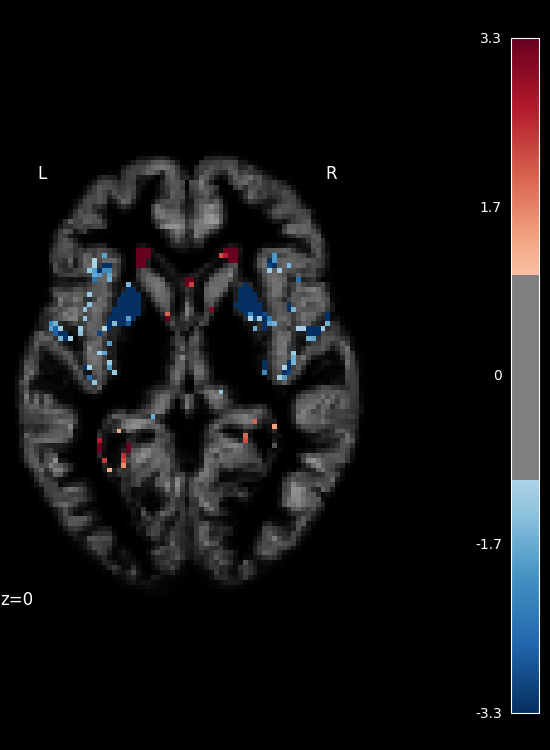Click the L hemisphere label
The height and width of the screenshot is (750, 550).
[43, 173]
